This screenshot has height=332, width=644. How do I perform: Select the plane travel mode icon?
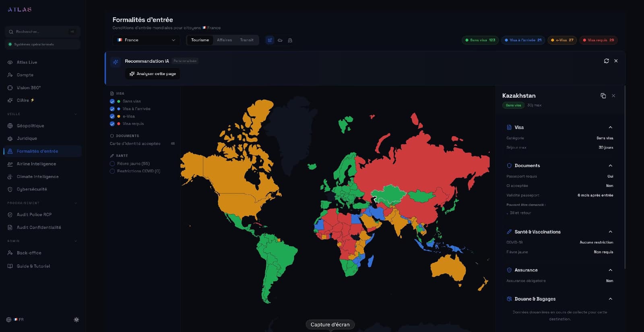point(270,40)
